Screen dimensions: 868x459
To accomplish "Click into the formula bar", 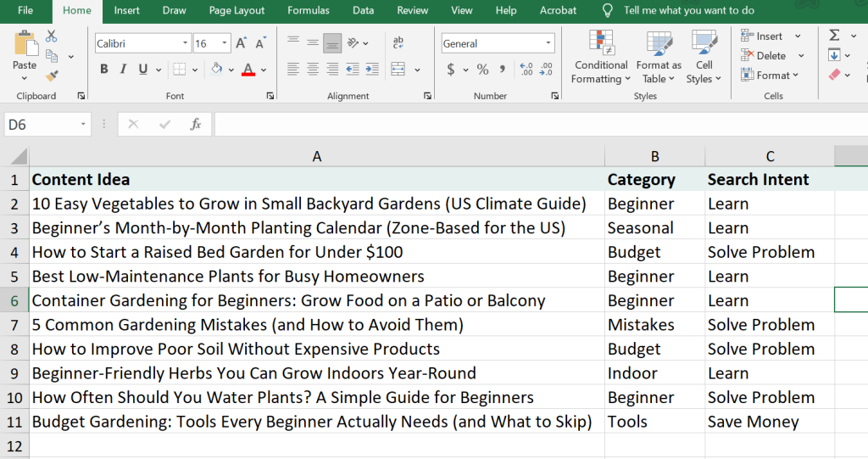I will pyautogui.click(x=541, y=124).
